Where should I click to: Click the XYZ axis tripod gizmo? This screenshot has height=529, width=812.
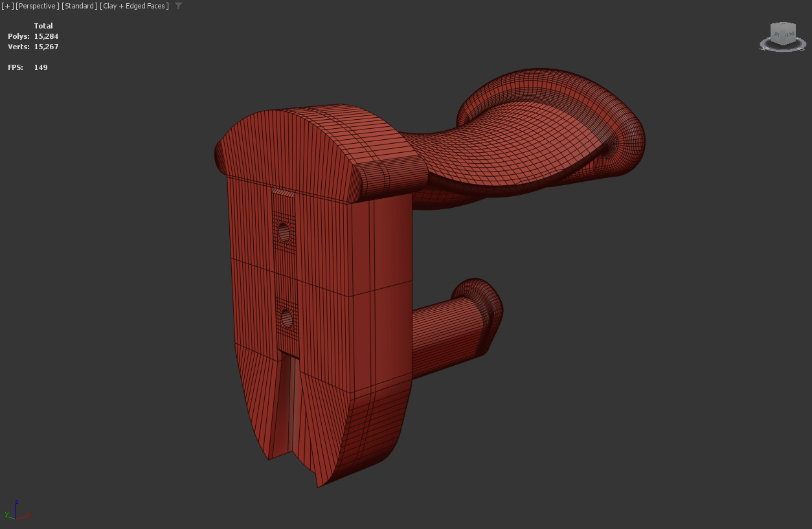[17, 511]
